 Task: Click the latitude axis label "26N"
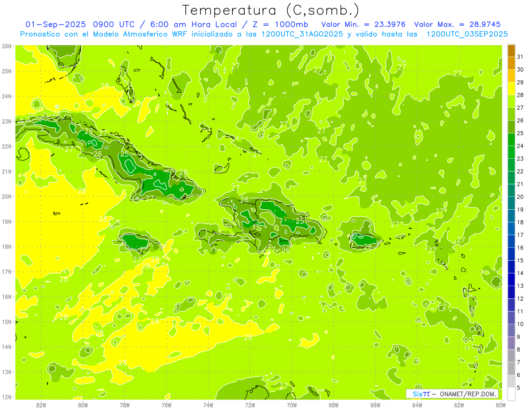pyautogui.click(x=7, y=46)
